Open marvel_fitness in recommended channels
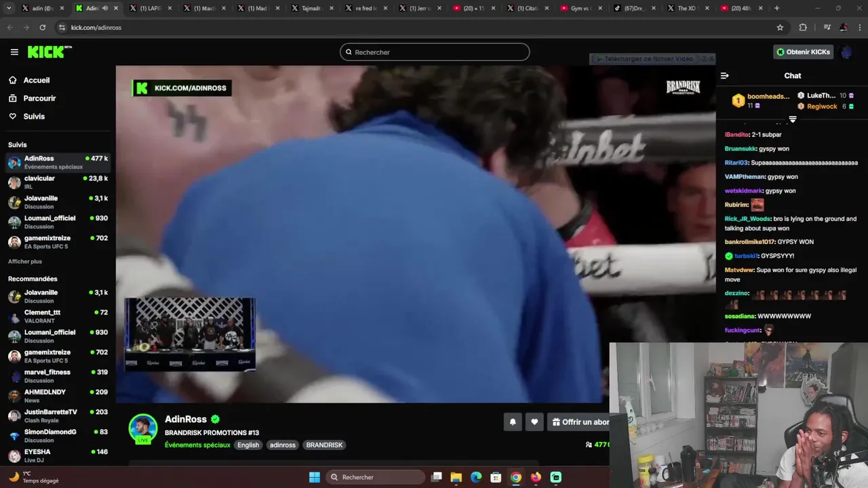Screen dimensions: 868x488 pos(58,376)
